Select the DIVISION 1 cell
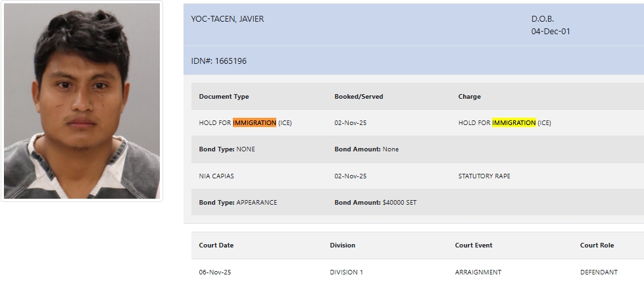 (346, 272)
